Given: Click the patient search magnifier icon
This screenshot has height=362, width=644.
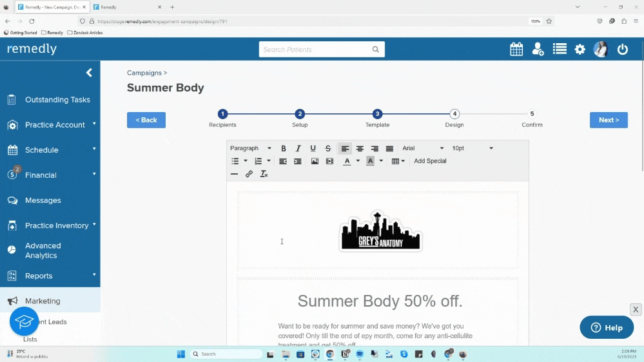Looking at the screenshot, I should pyautogui.click(x=375, y=49).
